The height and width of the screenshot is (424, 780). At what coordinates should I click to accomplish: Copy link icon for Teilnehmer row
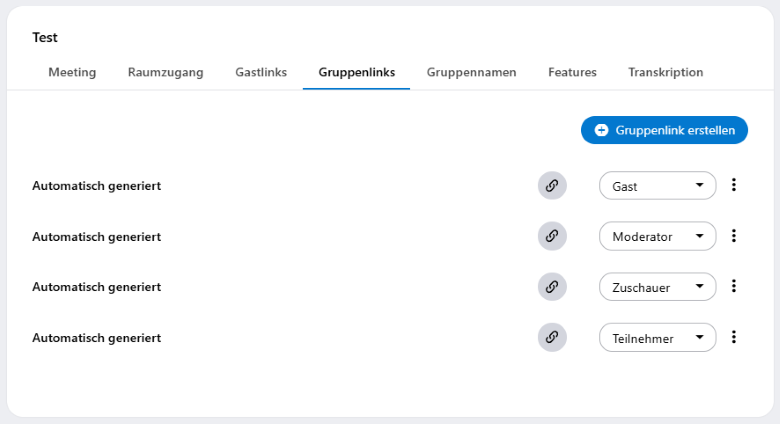pyautogui.click(x=551, y=337)
